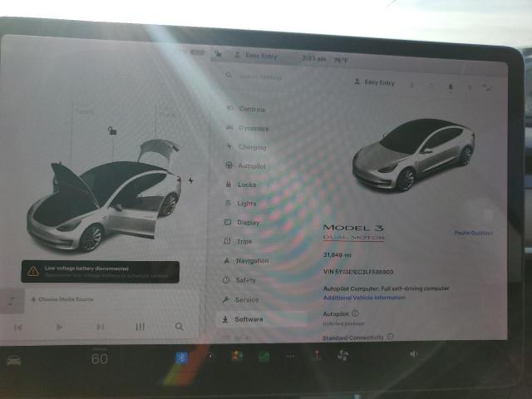
Task: Open the Lights settings menu
Action: (x=242, y=203)
